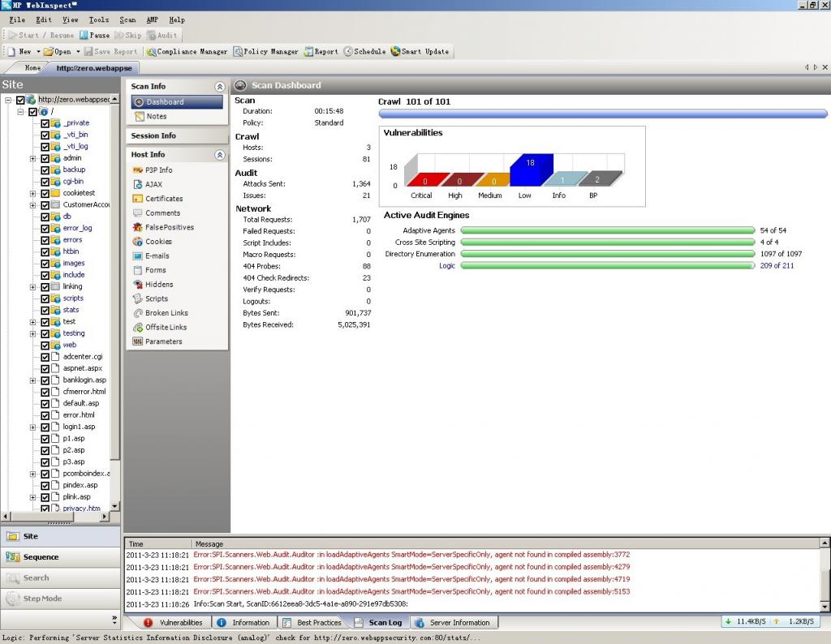Open the Tools menu

98,19
